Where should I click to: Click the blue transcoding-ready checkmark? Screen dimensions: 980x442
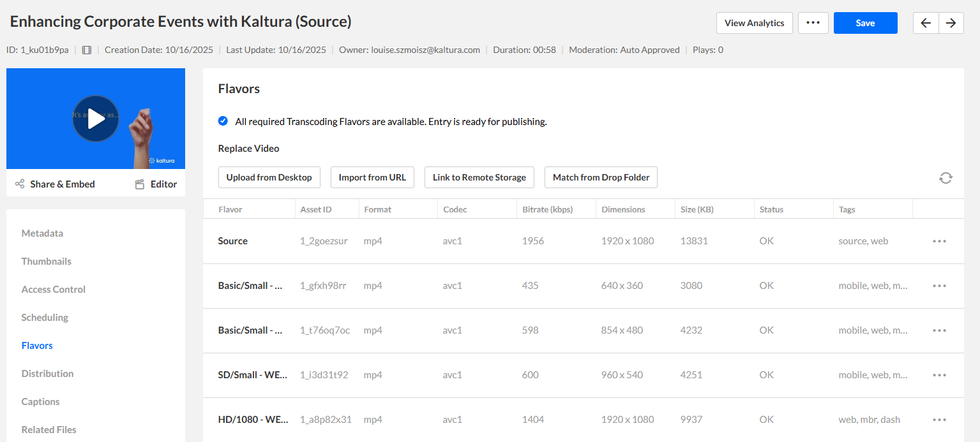(x=223, y=121)
